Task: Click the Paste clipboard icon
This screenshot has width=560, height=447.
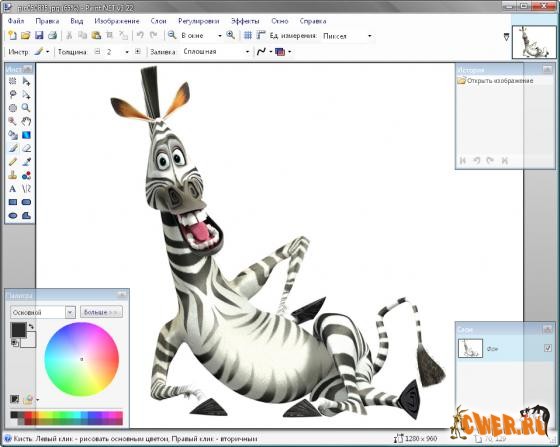Action: pos(96,35)
